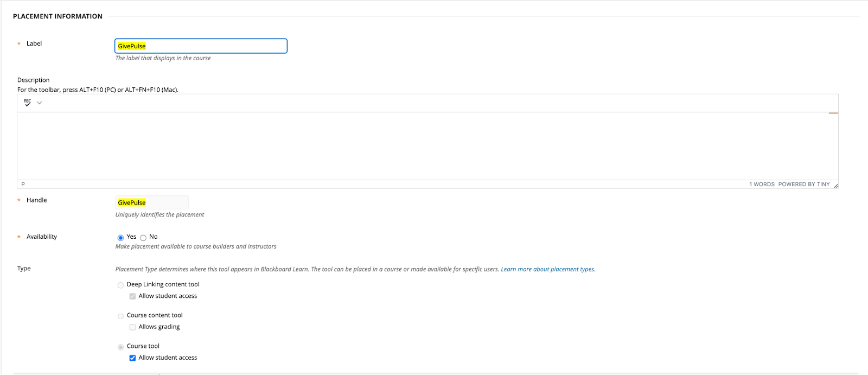Screen dimensions: 868x375
Task: Click 'Uniquely identifies the placement' hint text
Action: pyautogui.click(x=159, y=215)
